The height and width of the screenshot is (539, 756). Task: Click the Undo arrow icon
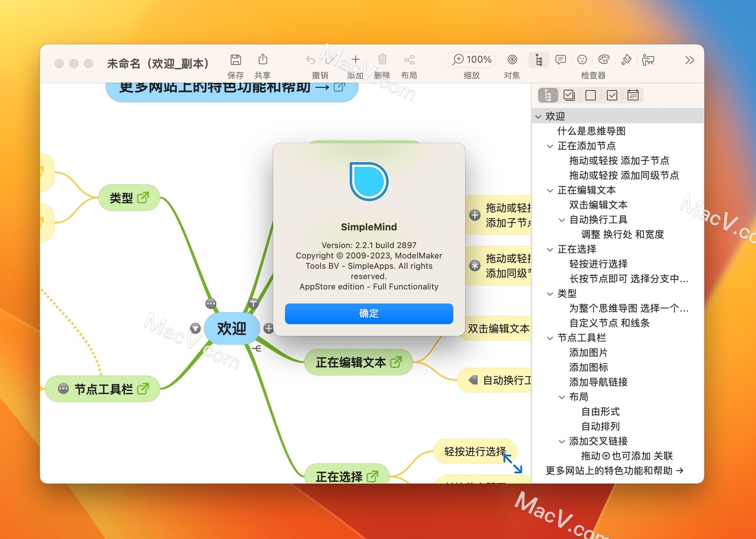[x=310, y=60]
